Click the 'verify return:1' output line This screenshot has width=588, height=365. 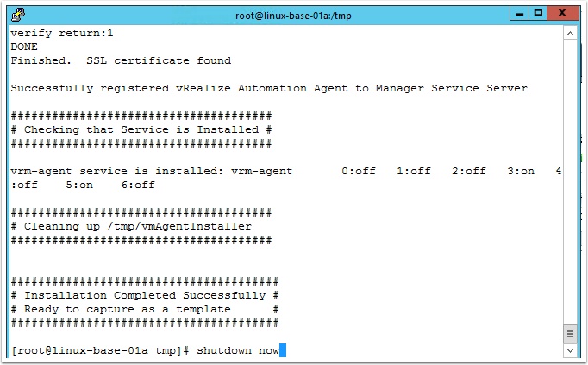point(62,33)
